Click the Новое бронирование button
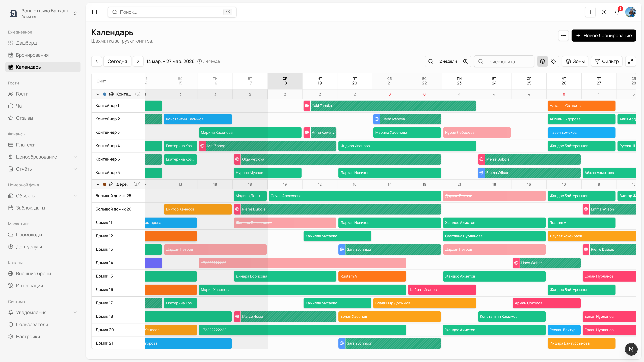Screen dimensions: 644x362 [x=604, y=36]
